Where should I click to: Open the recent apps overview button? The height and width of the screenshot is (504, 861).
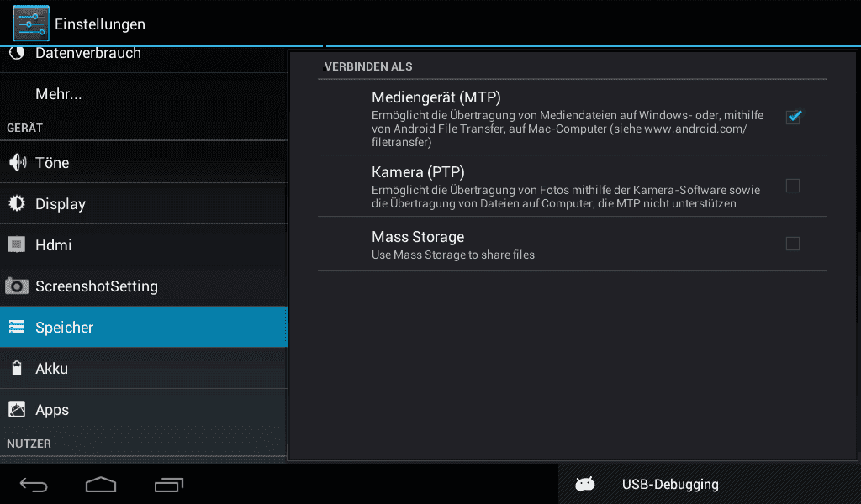click(x=168, y=485)
